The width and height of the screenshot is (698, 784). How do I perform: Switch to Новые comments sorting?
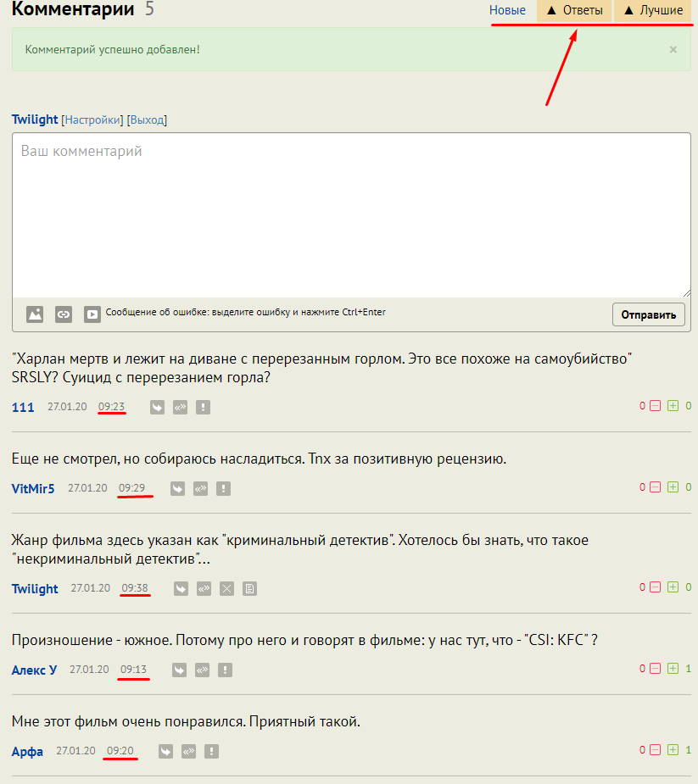507,11
